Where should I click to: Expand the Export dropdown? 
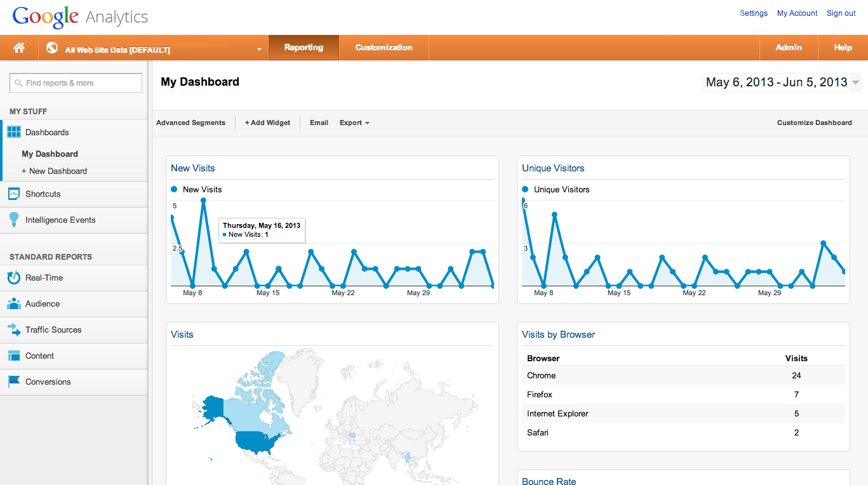click(x=354, y=123)
